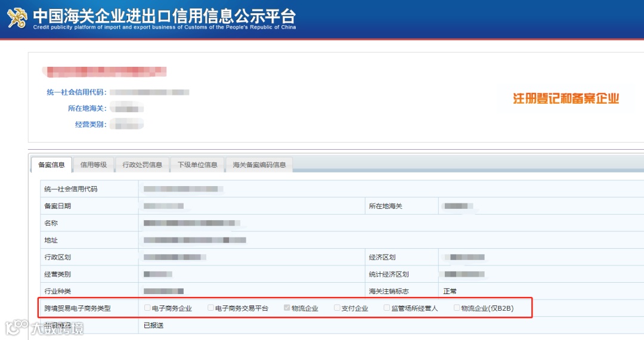Click the header label 经营类别:
Image resolution: width=644 pixels, height=340 pixels.
pyautogui.click(x=91, y=125)
